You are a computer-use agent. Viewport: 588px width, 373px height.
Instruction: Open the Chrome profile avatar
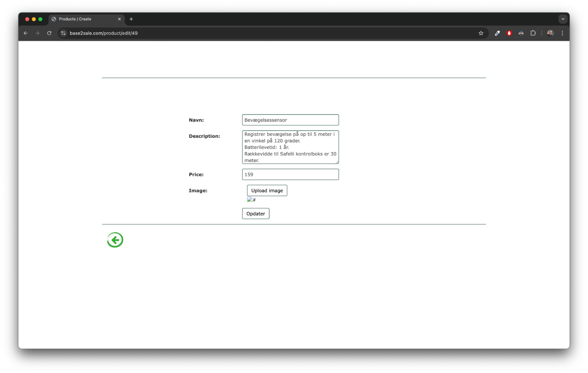(550, 33)
